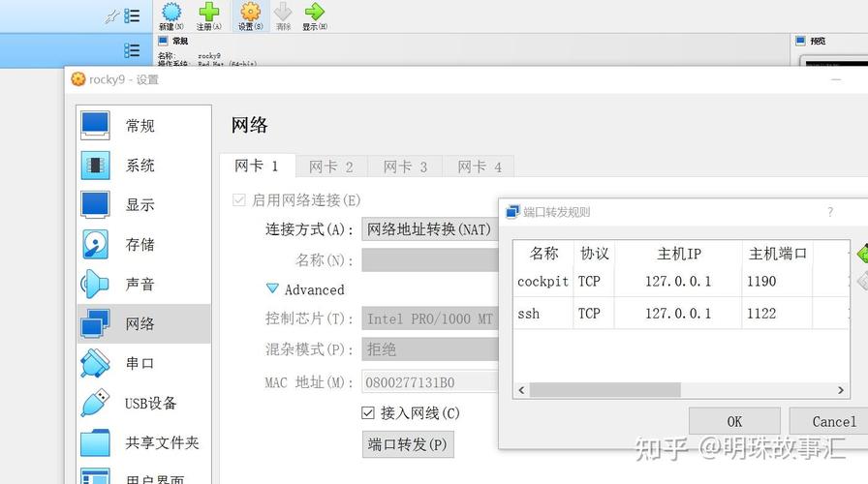Open 用户界面 category in settings sidebar

coord(144,477)
